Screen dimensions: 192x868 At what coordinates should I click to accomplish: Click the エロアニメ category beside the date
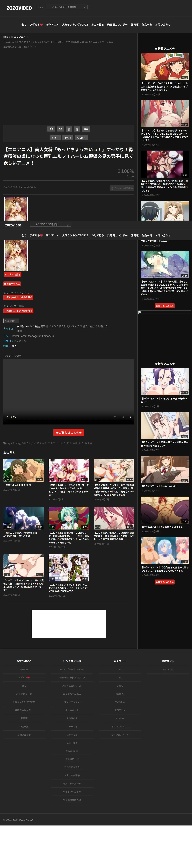click(30, 187)
